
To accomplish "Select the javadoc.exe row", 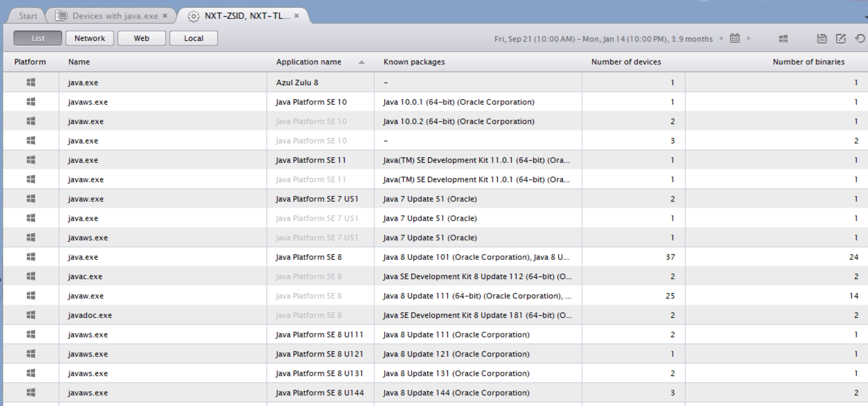I will coord(90,315).
